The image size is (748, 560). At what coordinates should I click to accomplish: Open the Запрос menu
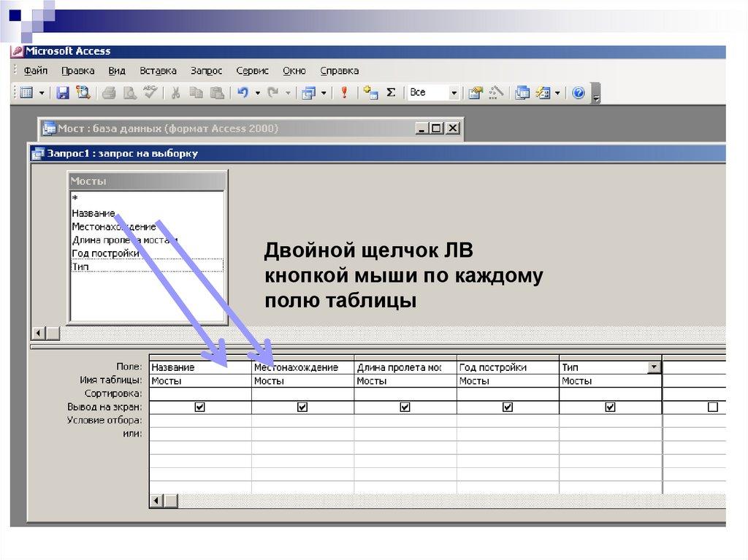(206, 71)
